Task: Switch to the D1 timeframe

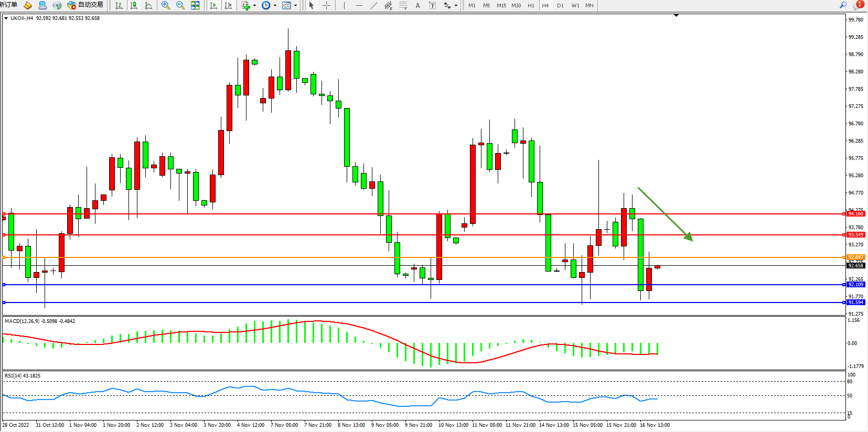Action: point(560,5)
